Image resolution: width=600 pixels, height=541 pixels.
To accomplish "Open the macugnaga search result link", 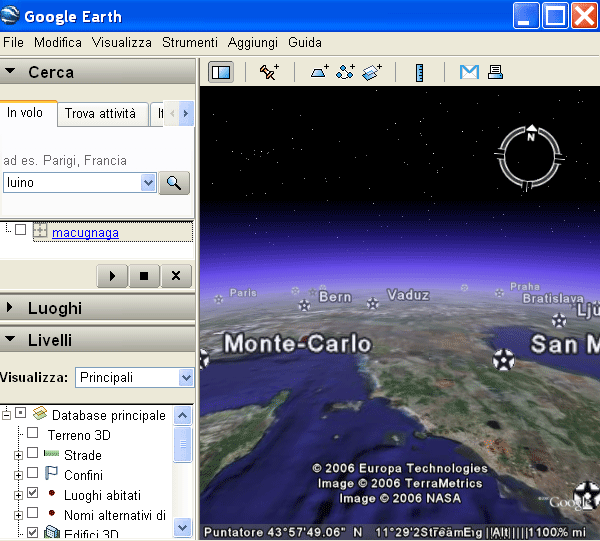I will pyautogui.click(x=85, y=233).
